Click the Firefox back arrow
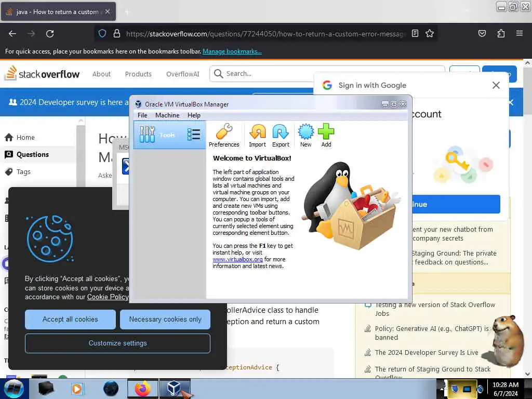532x399 pixels. tap(12, 34)
